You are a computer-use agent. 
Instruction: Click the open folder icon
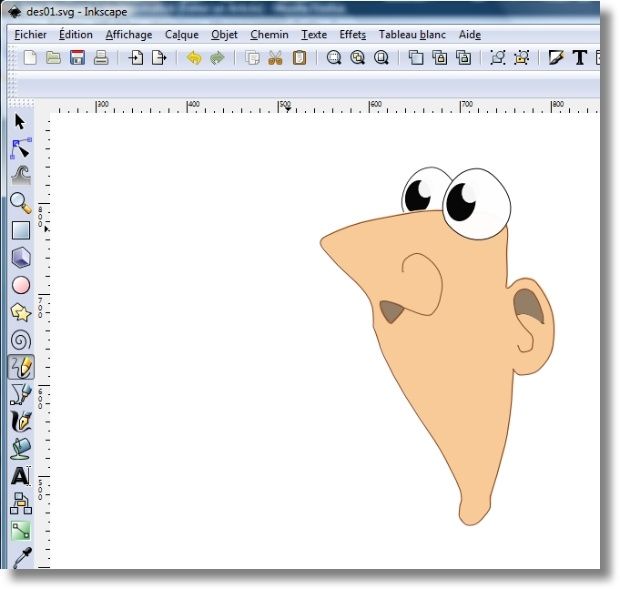(53, 58)
